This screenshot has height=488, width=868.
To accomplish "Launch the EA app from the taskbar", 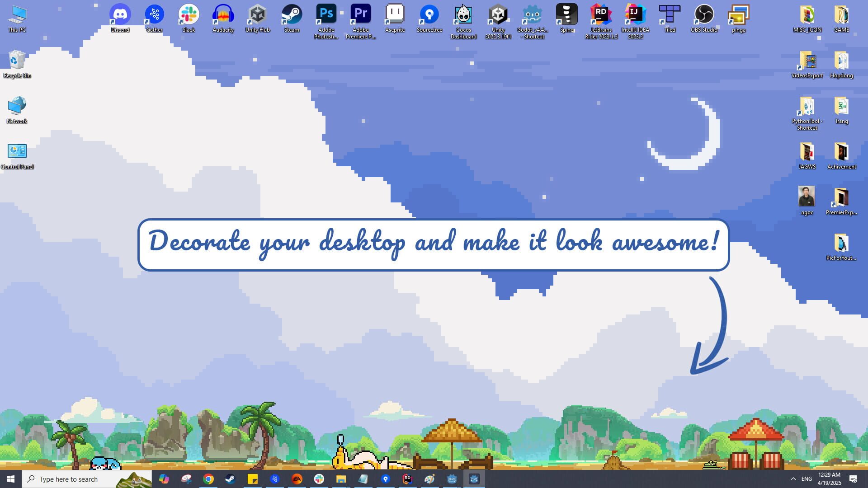I will 297,479.
